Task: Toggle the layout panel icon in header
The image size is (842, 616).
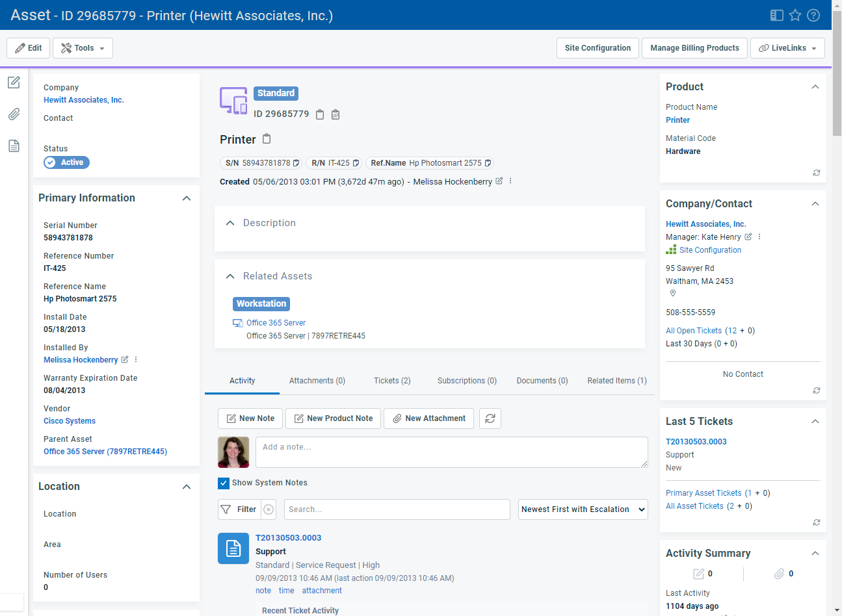Action: click(x=777, y=15)
